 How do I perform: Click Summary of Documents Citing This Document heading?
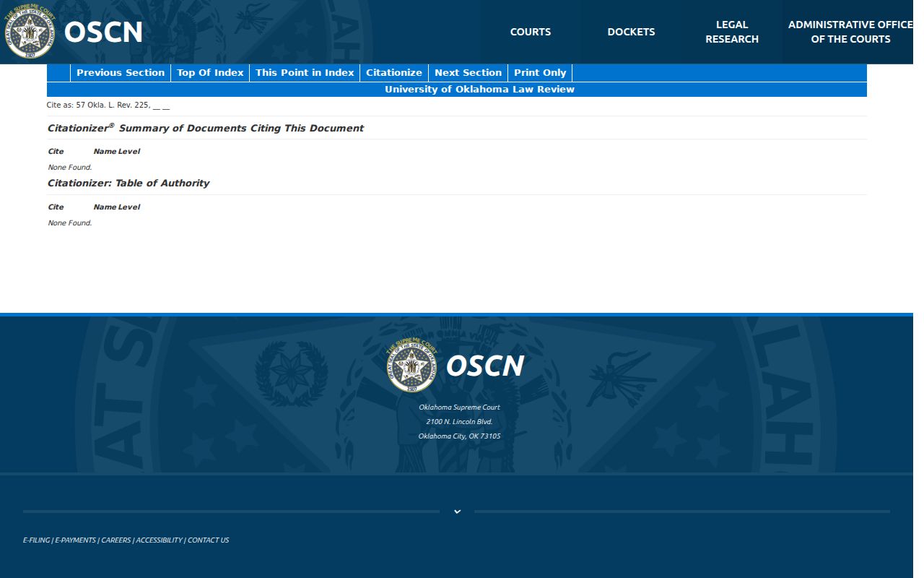(206, 128)
